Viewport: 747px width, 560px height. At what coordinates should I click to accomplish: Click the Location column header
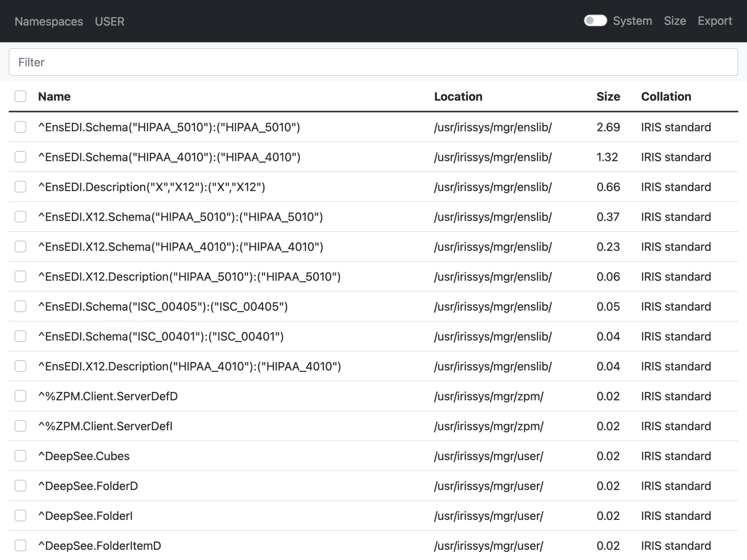click(458, 97)
